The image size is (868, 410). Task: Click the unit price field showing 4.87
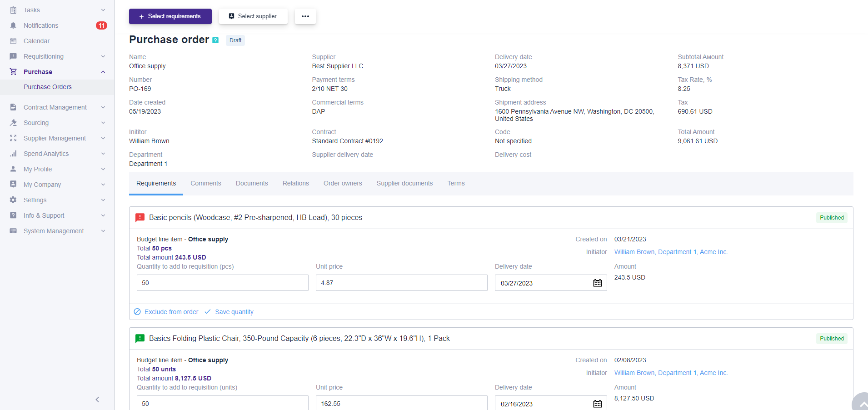coord(401,283)
